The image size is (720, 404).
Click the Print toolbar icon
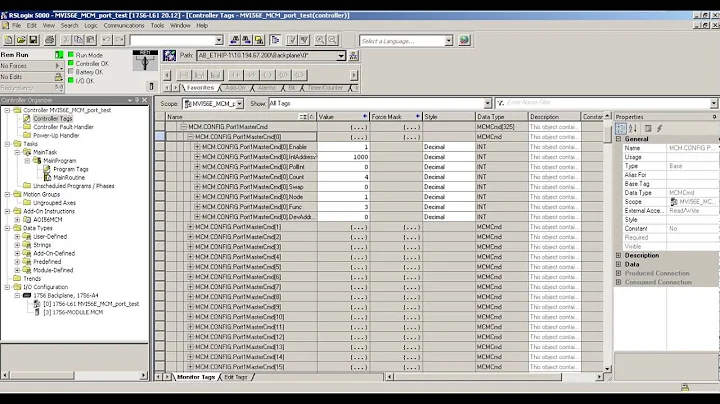[50, 40]
